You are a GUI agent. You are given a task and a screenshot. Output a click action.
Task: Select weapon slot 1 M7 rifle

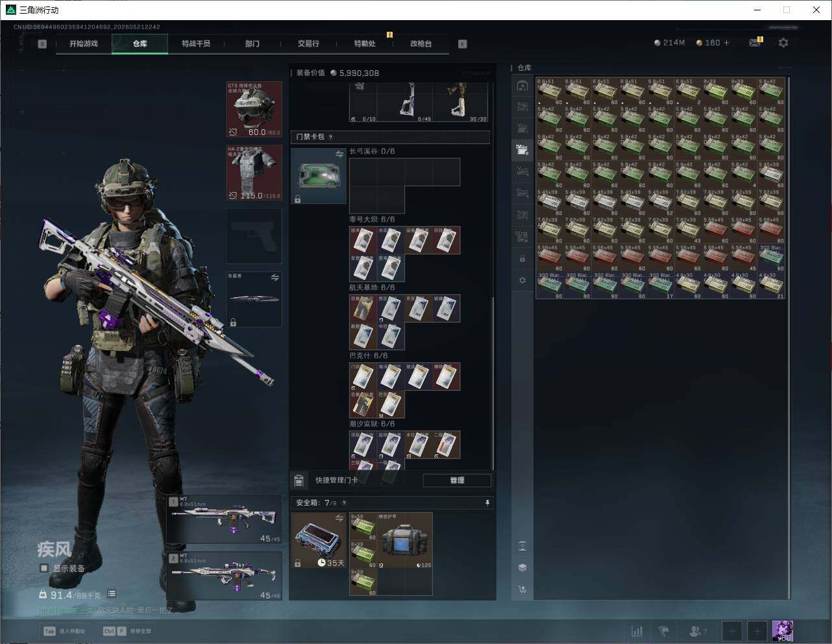225,519
